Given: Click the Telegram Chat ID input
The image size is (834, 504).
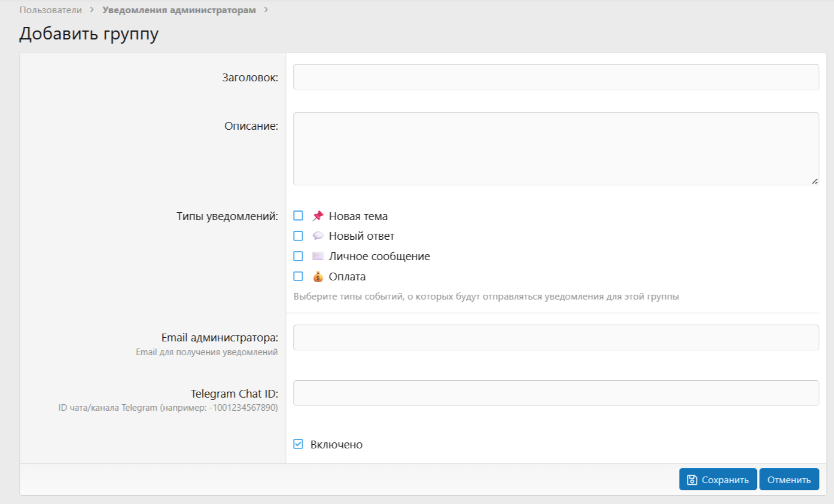Looking at the screenshot, I should (556, 393).
